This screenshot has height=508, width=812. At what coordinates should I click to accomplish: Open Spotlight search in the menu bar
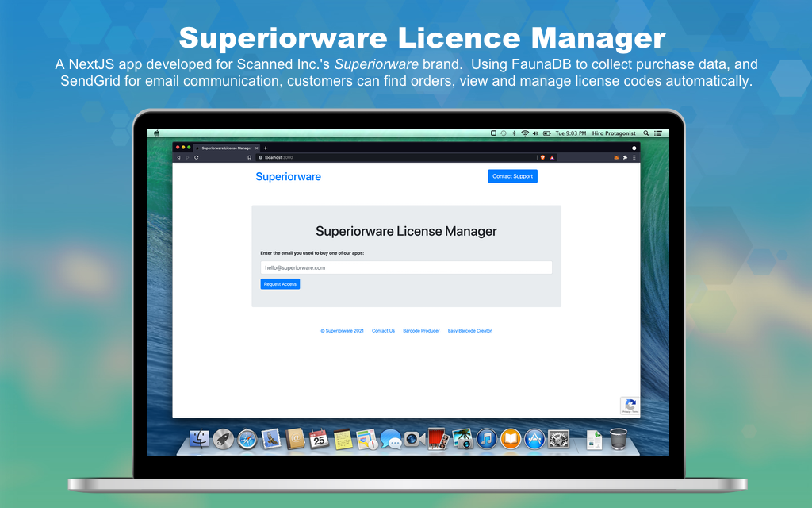(646, 133)
